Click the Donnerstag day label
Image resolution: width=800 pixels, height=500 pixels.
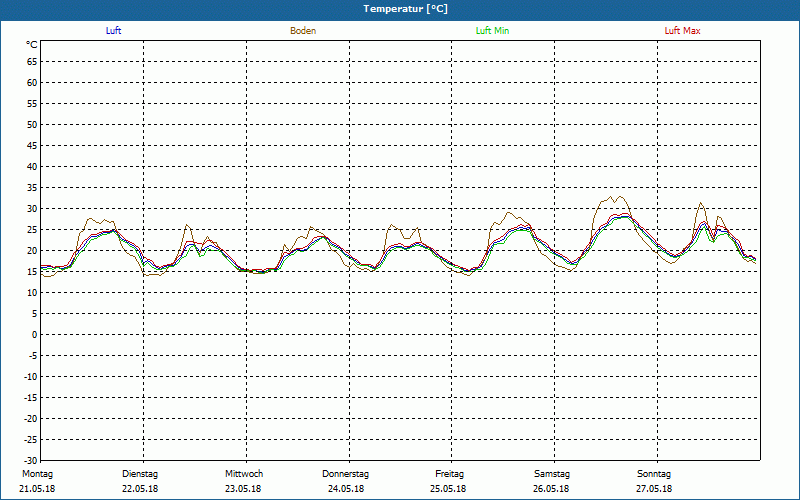tap(345, 474)
